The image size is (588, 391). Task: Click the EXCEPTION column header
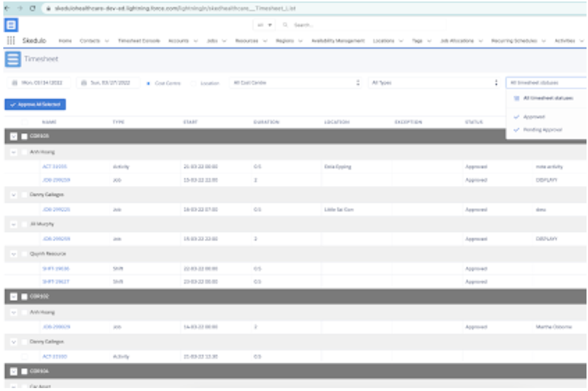point(408,122)
